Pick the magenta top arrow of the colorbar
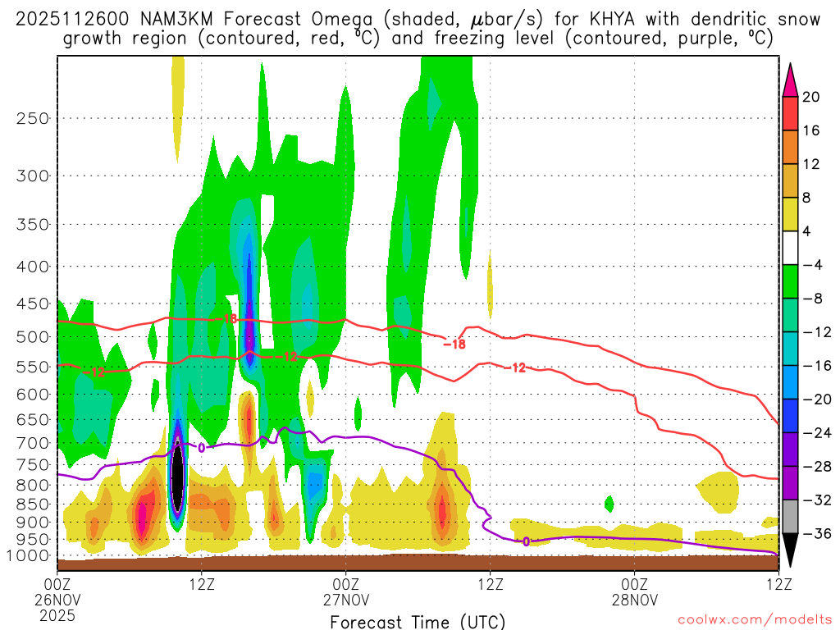Image resolution: width=840 pixels, height=630 pixels. pos(790,80)
